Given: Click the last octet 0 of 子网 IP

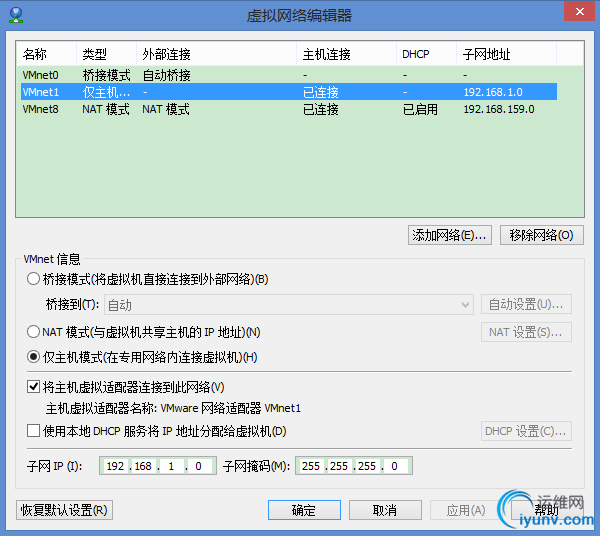Looking at the screenshot, I should 198,466.
